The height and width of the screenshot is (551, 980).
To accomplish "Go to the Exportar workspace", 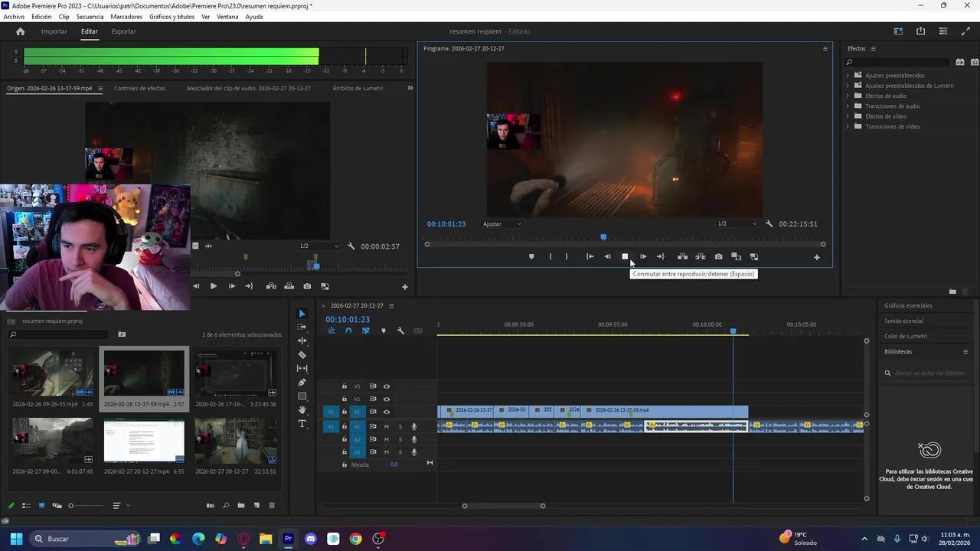I will 123,31.
